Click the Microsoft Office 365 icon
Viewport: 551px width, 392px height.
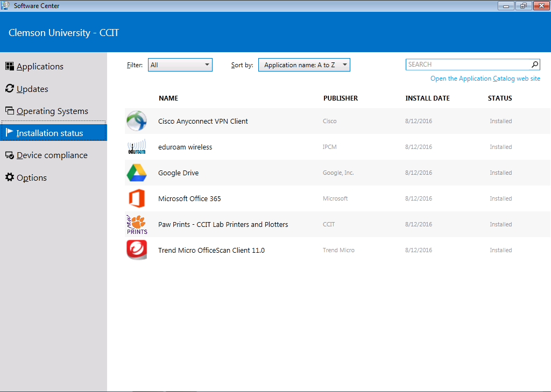137,198
